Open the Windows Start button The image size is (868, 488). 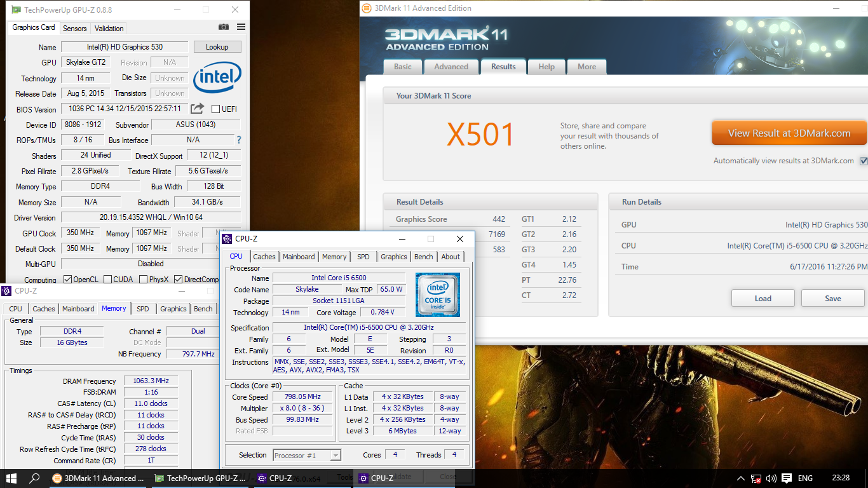[11, 478]
